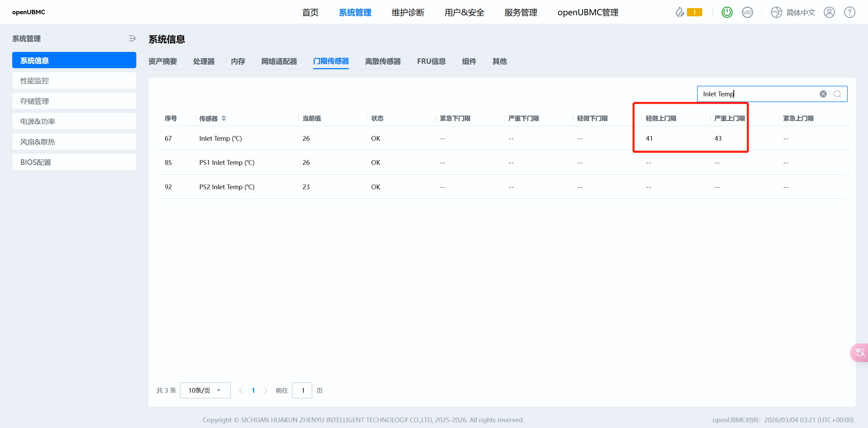The height and width of the screenshot is (428, 868).
Task: Open the user account profile icon
Action: pyautogui.click(x=829, y=13)
